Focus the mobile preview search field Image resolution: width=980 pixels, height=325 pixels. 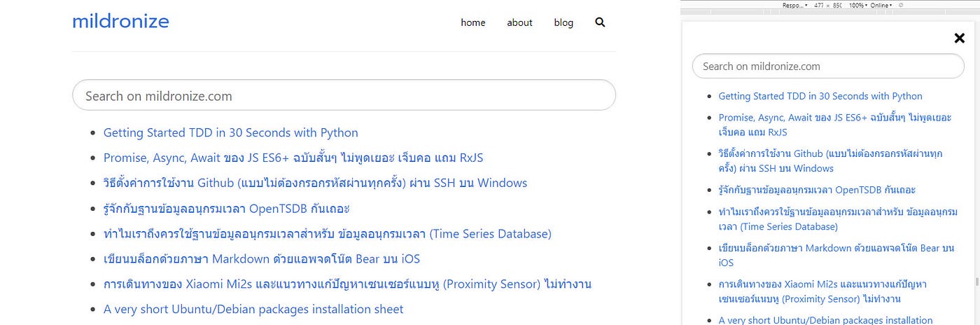pyautogui.click(x=828, y=66)
